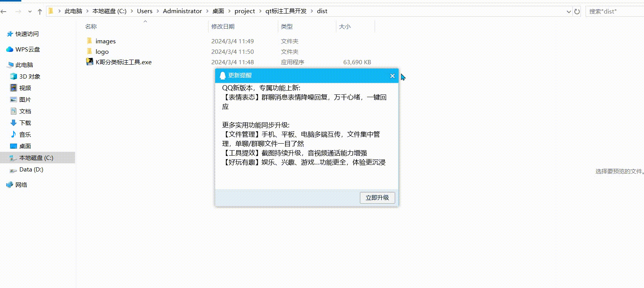Sort files by 名称 column

[x=91, y=26]
